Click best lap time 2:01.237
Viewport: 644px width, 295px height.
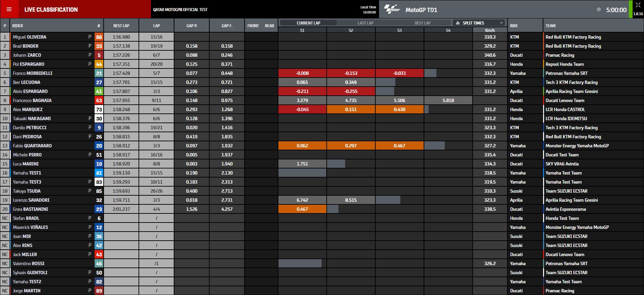pos(121,209)
